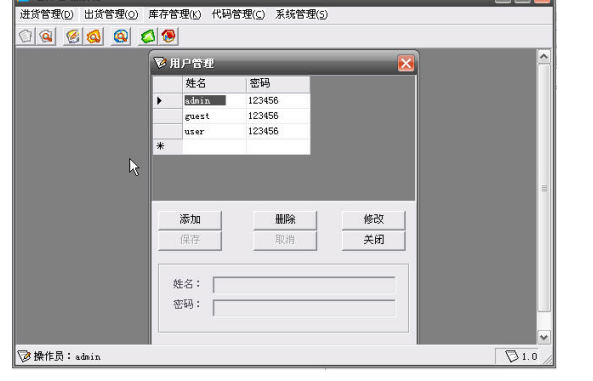Image resolution: width=593 pixels, height=381 pixels.
Task: Click the row selector beside guest
Action: tap(168, 116)
